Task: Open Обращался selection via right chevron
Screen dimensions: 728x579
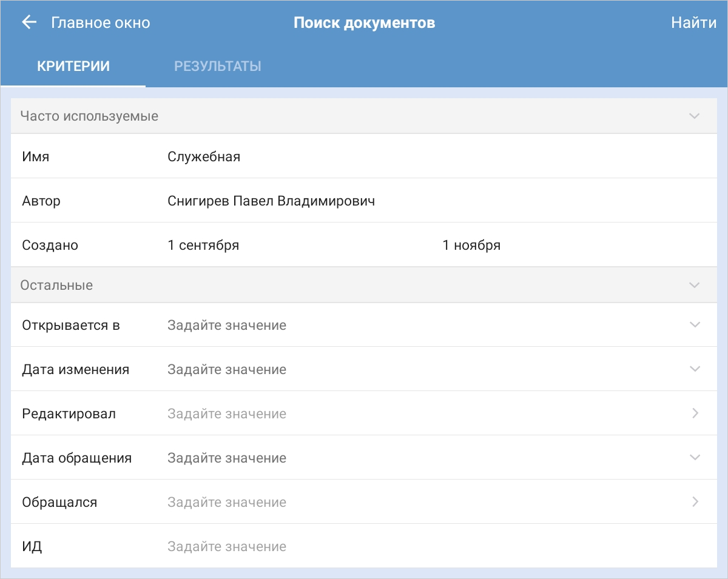Action: tap(695, 502)
